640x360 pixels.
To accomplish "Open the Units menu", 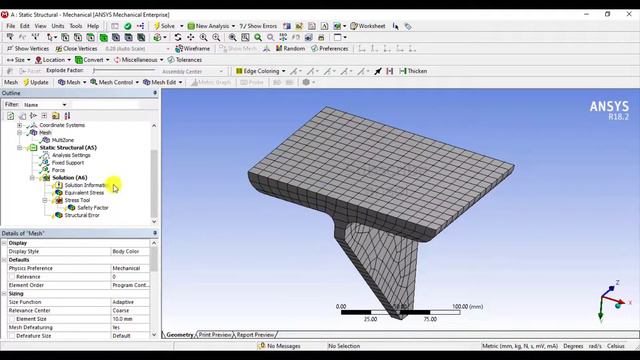I will pos(58,26).
